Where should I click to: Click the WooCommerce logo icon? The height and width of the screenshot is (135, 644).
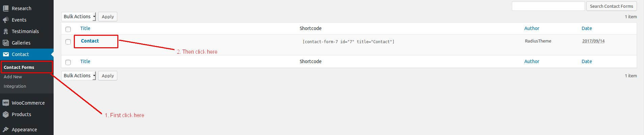(6, 103)
